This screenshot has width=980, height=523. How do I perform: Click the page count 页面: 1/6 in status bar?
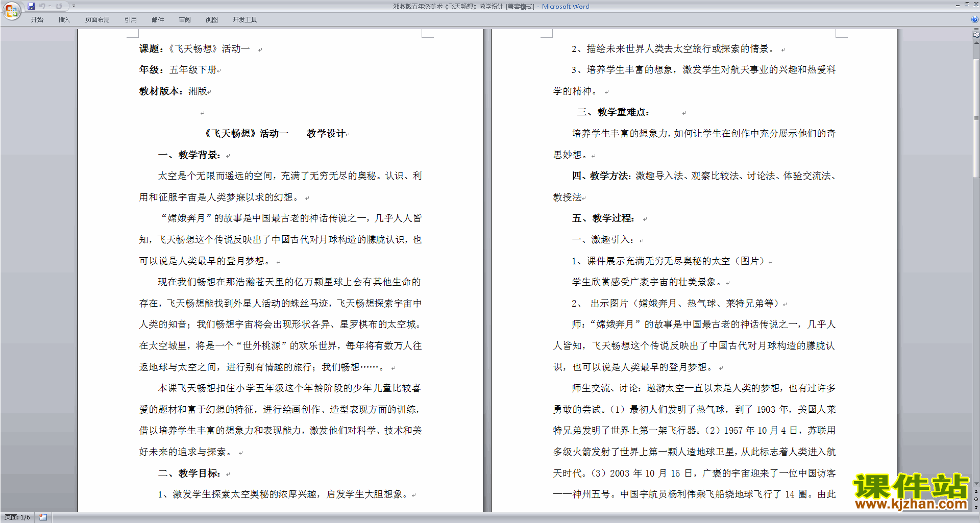coord(17,517)
